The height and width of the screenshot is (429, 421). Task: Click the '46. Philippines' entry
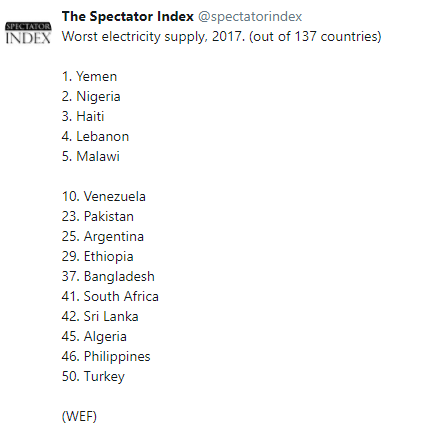click(x=106, y=357)
